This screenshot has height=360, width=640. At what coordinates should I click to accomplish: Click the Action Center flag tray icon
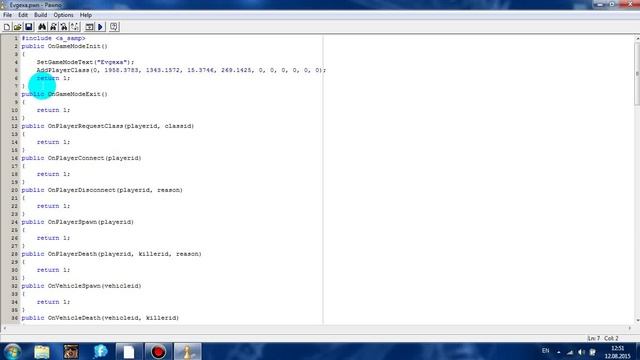click(x=593, y=352)
